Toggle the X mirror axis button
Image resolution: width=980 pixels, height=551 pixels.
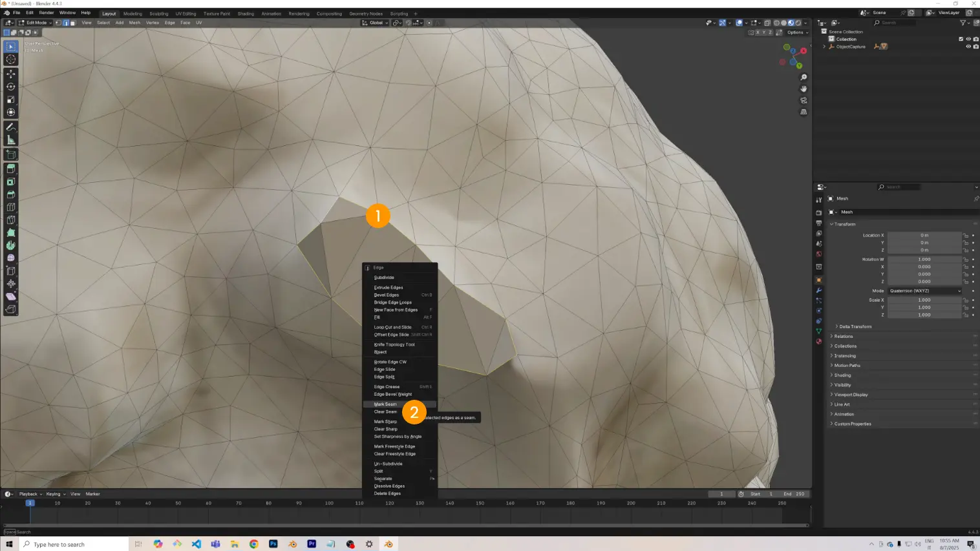pos(756,32)
